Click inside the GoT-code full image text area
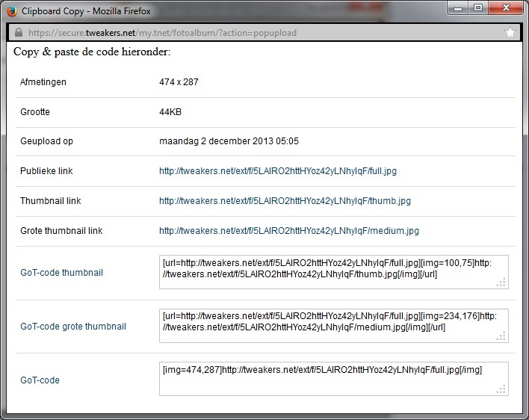The width and height of the screenshot is (529, 420). [x=334, y=379]
